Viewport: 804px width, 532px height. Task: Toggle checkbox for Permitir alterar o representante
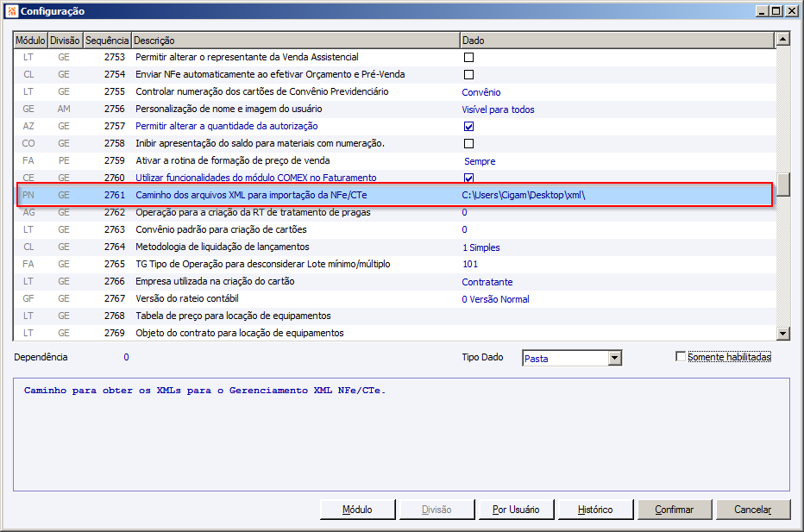coord(468,58)
